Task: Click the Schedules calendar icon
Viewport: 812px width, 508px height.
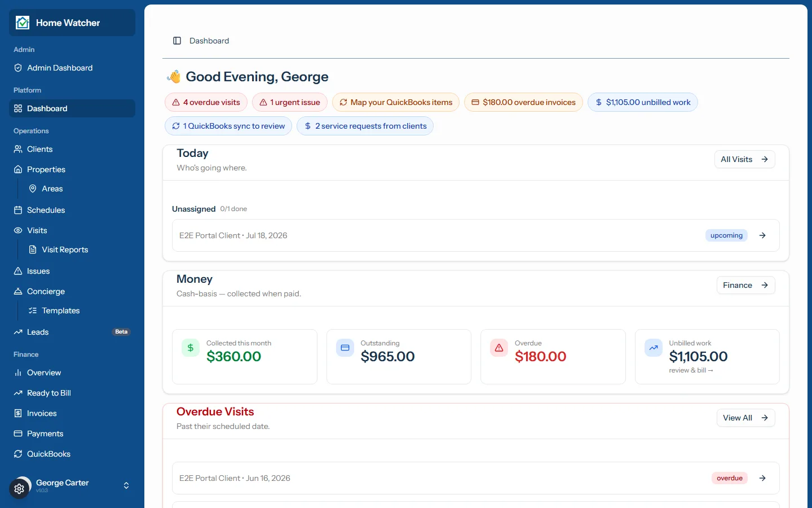Action: [x=18, y=210]
